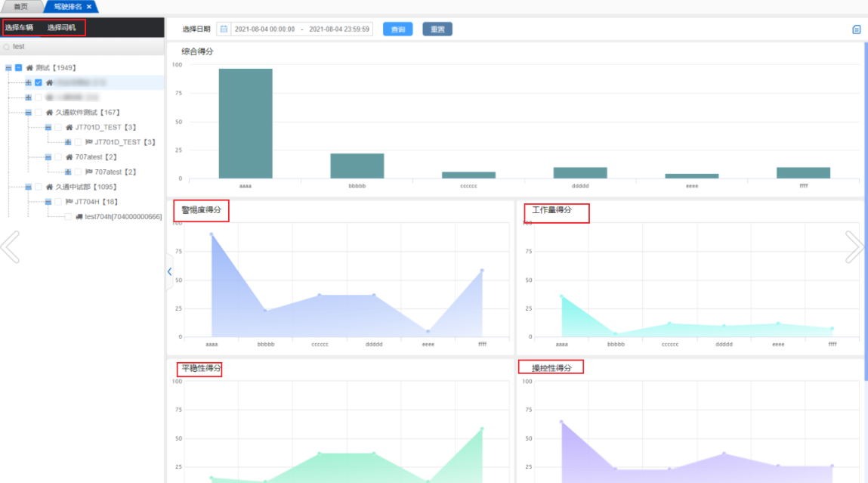Check the 久通中试部 checkbox
The height and width of the screenshot is (483, 868).
coord(38,187)
